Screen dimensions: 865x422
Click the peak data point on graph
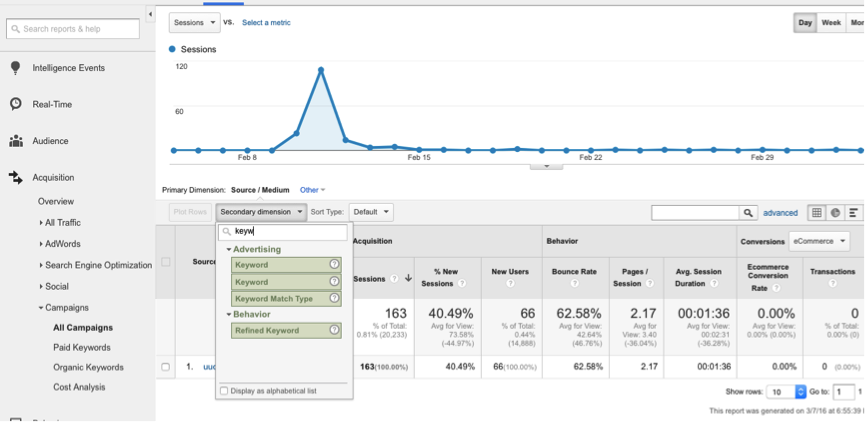pyautogui.click(x=321, y=70)
